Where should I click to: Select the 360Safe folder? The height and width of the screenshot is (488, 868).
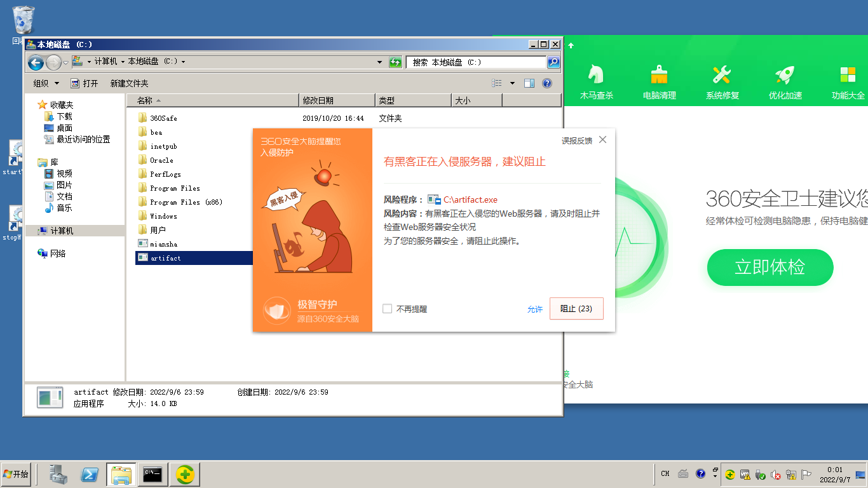pyautogui.click(x=163, y=118)
